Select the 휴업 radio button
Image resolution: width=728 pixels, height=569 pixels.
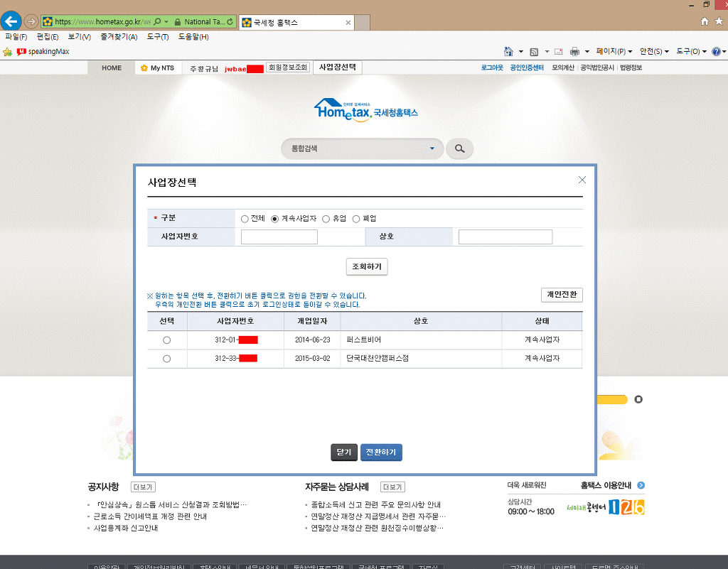326,219
